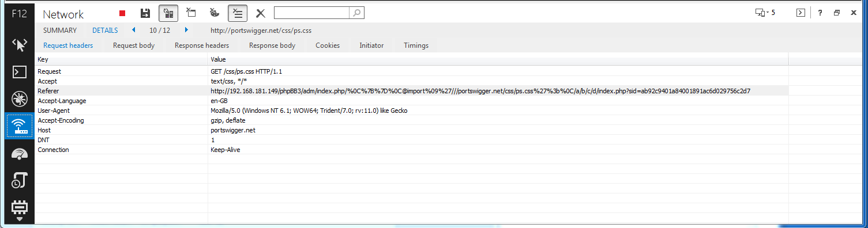Show more tools arrow below Memory
This screenshot has width=868, height=228.
[20, 219]
